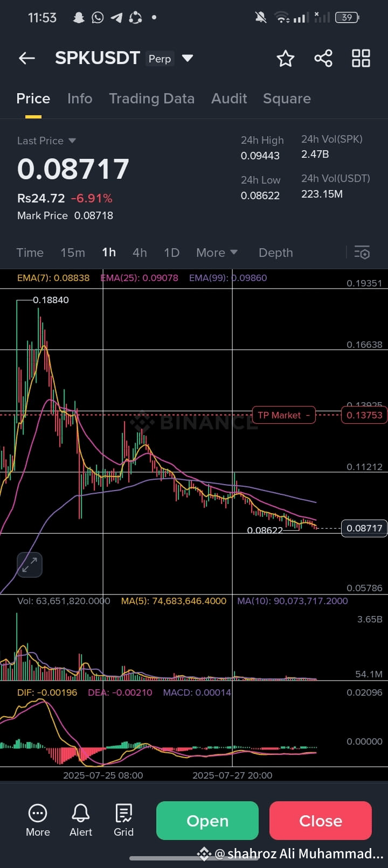Screen dimensions: 388x868
Task: Select the 1h chart interval
Action: click(x=109, y=253)
